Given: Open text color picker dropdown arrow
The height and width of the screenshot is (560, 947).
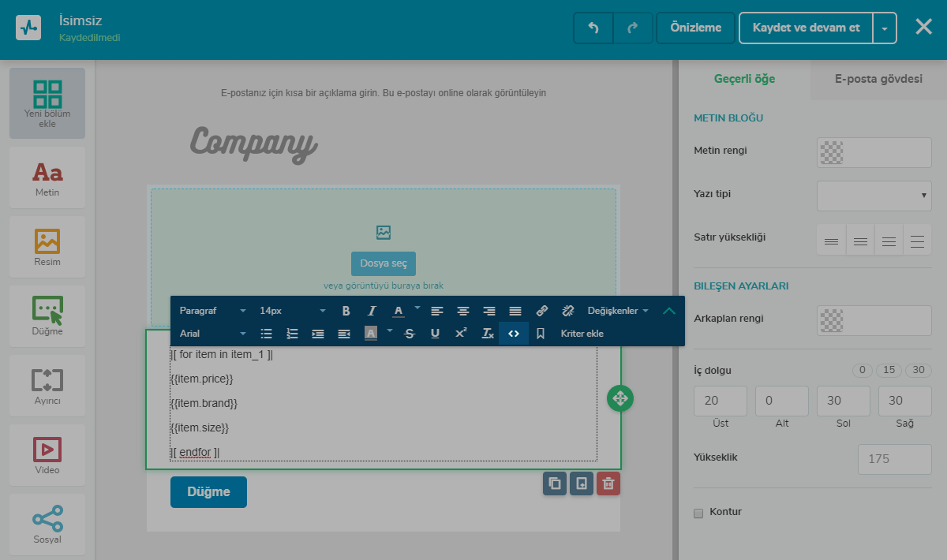Looking at the screenshot, I should (417, 308).
